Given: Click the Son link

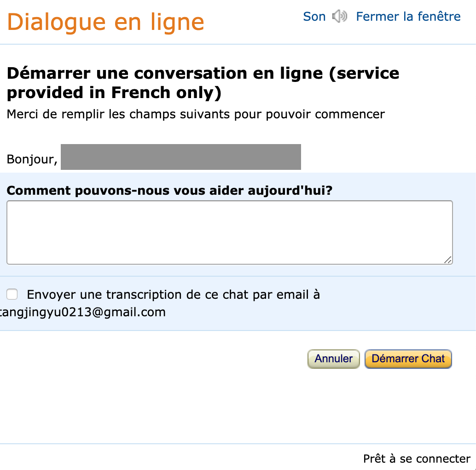Looking at the screenshot, I should click(314, 17).
